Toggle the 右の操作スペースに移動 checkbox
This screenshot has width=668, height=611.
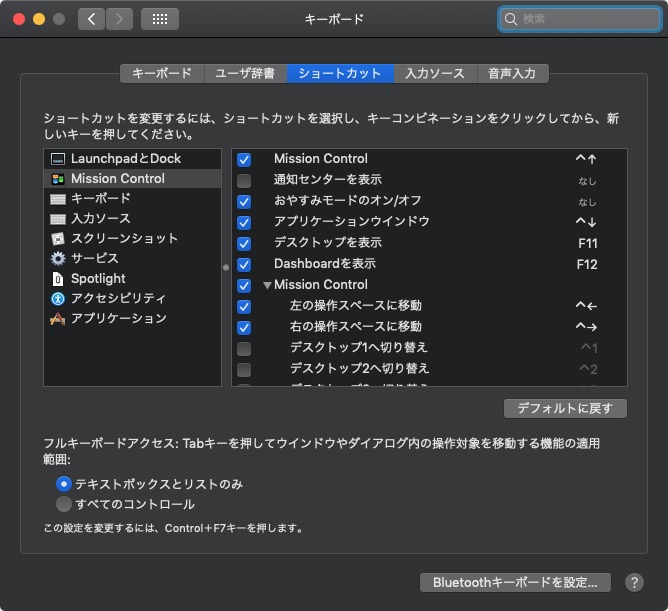point(244,327)
